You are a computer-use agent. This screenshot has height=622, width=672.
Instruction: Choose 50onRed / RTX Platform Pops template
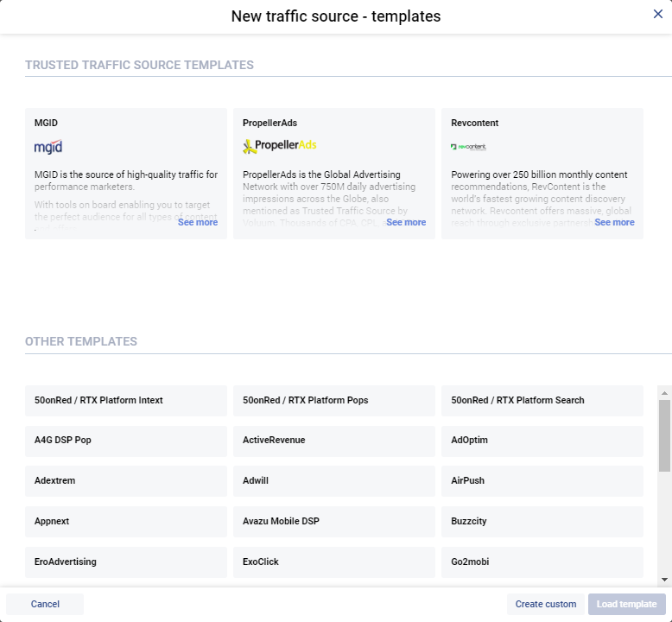(x=334, y=400)
